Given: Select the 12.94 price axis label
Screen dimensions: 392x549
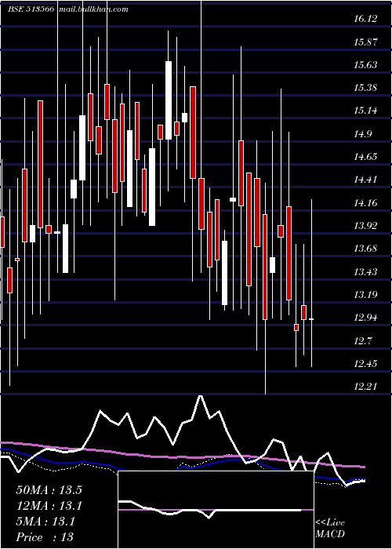Looking at the screenshot, I should (x=365, y=318).
